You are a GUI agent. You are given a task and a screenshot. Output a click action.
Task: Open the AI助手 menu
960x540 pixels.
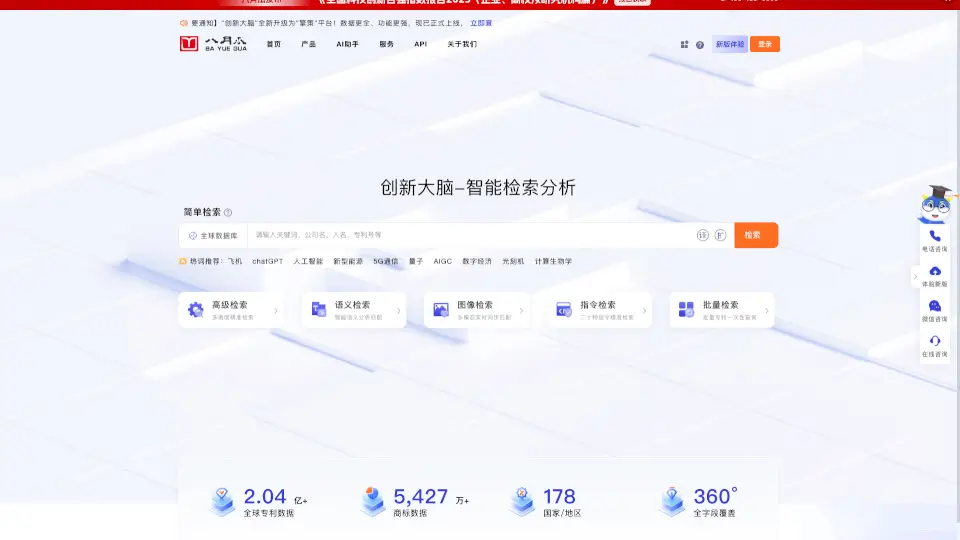click(x=347, y=44)
